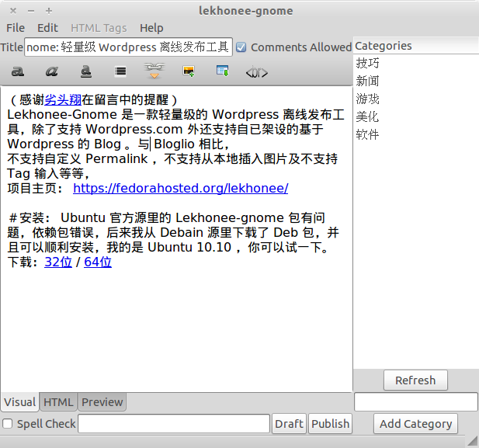Open the fedorahosted.org/lekhonee link
This screenshot has width=479, height=448.
pyautogui.click(x=181, y=188)
